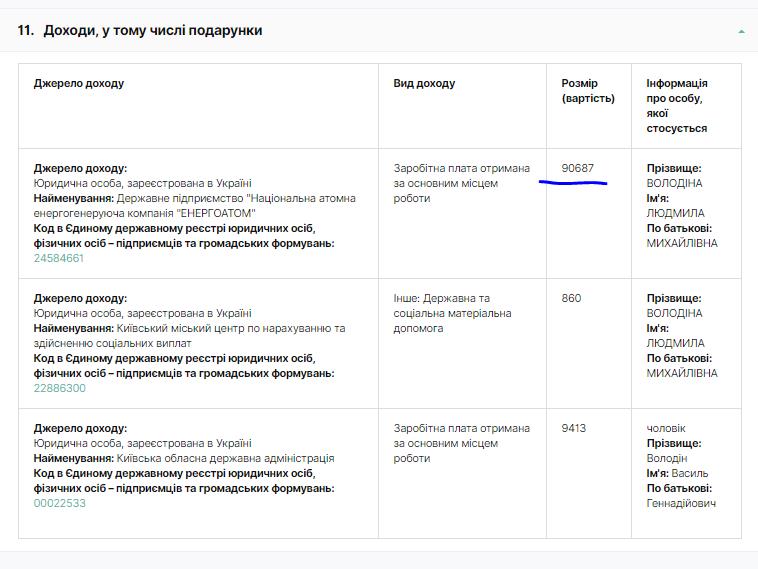Click the Київський міський центр organisation name

point(230,328)
